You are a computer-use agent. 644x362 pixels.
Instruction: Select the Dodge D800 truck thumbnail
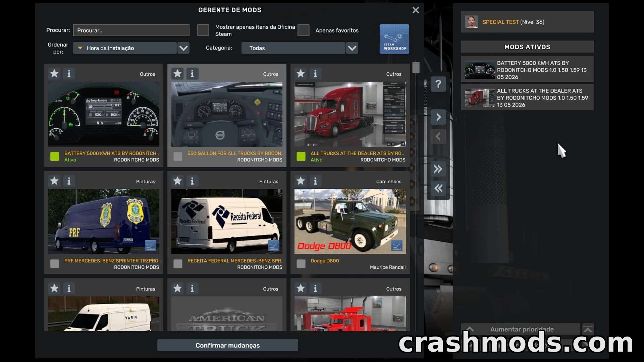(x=350, y=222)
